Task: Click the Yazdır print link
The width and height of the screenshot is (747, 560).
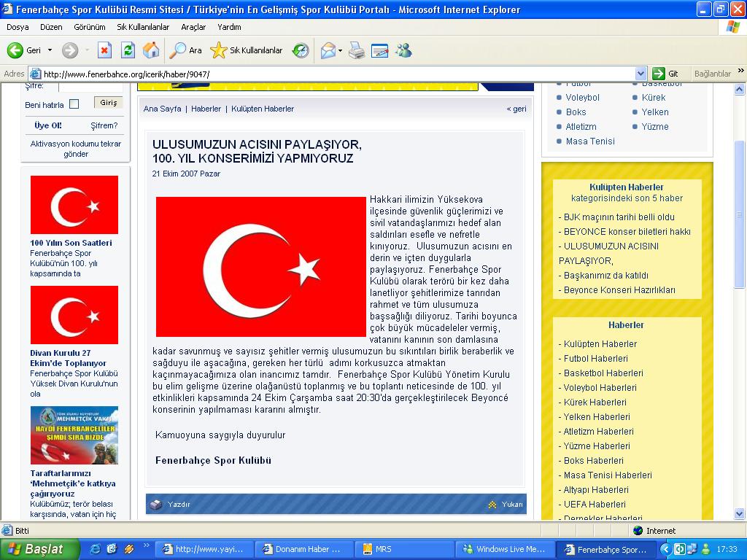Action: click(x=179, y=504)
